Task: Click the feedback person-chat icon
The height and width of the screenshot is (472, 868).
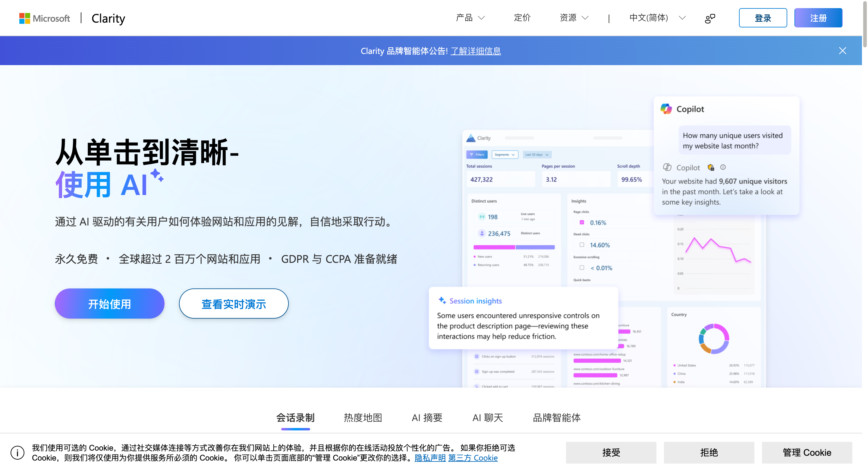Action: coord(710,18)
